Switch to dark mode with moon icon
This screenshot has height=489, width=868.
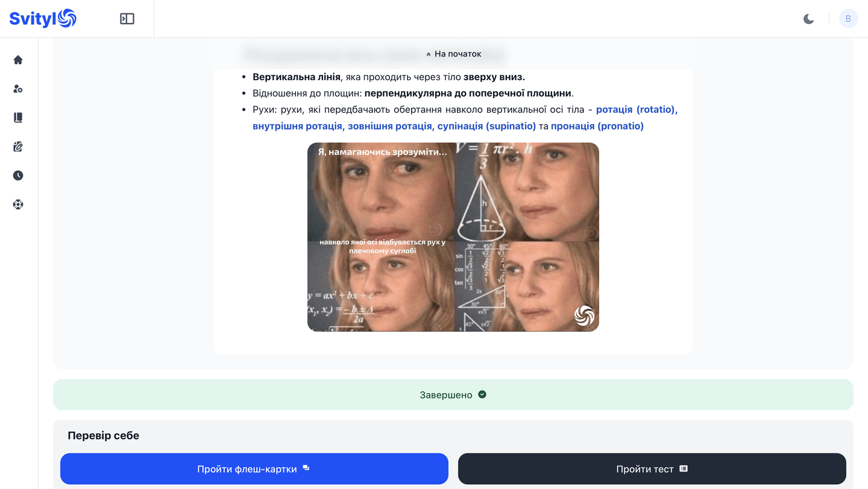(809, 19)
